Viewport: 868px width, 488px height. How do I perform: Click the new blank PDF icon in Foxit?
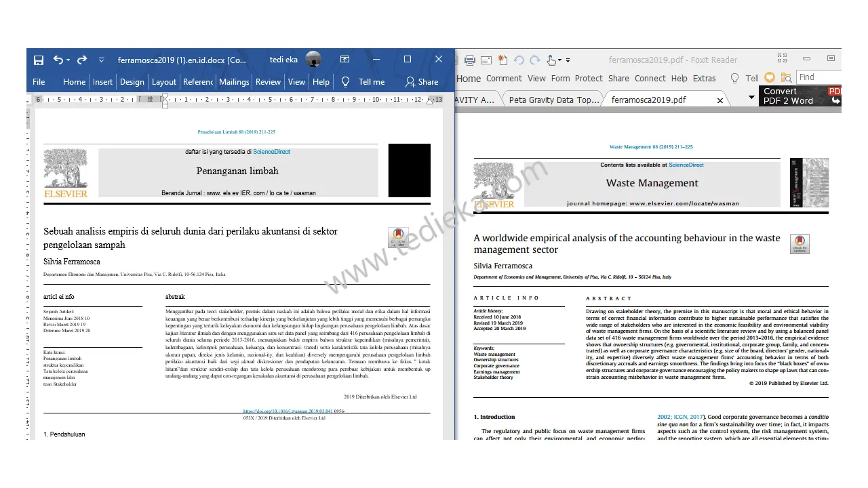[502, 60]
